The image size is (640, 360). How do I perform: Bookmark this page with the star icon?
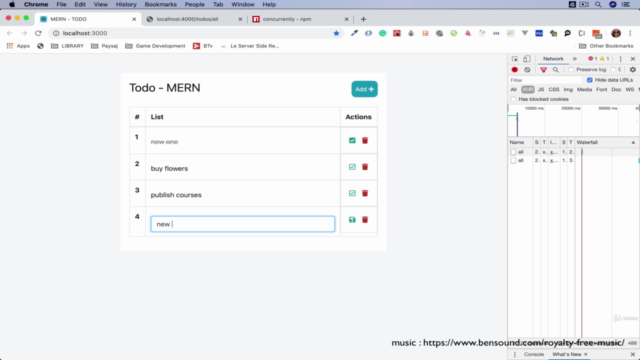pos(336,33)
